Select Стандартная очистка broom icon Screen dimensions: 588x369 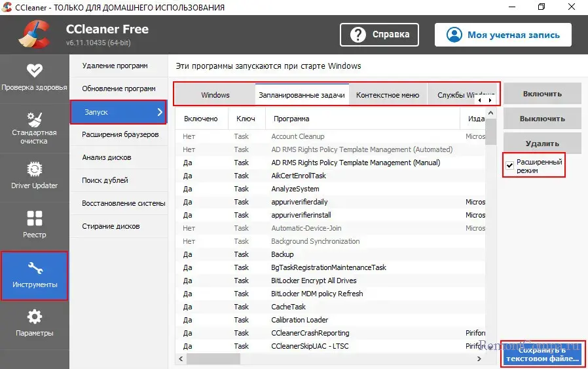pos(34,120)
